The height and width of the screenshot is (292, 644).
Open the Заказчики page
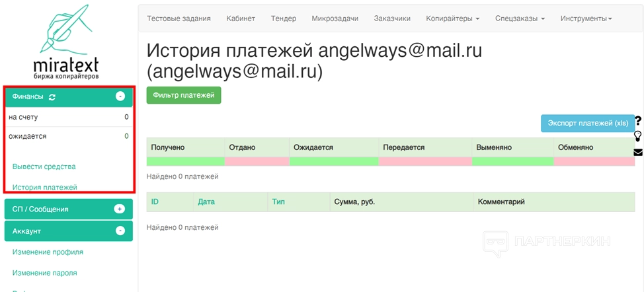pos(392,18)
